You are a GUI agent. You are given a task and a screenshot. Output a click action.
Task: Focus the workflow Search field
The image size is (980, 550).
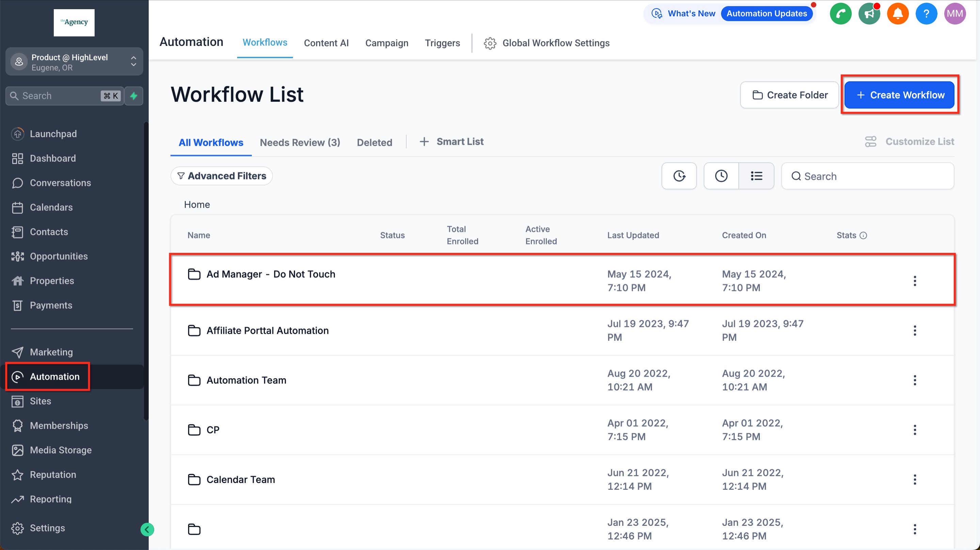point(867,176)
